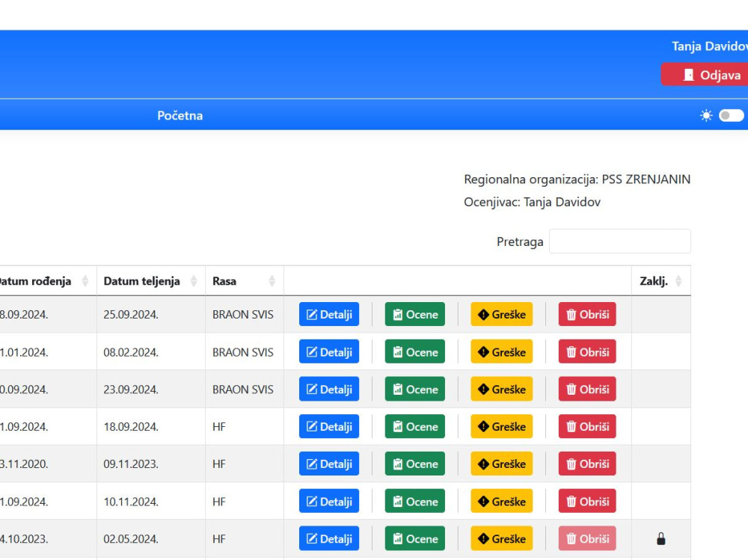Sort by Datum teljenja column arrows
Image resolution: width=748 pixels, height=560 pixels.
194,281
